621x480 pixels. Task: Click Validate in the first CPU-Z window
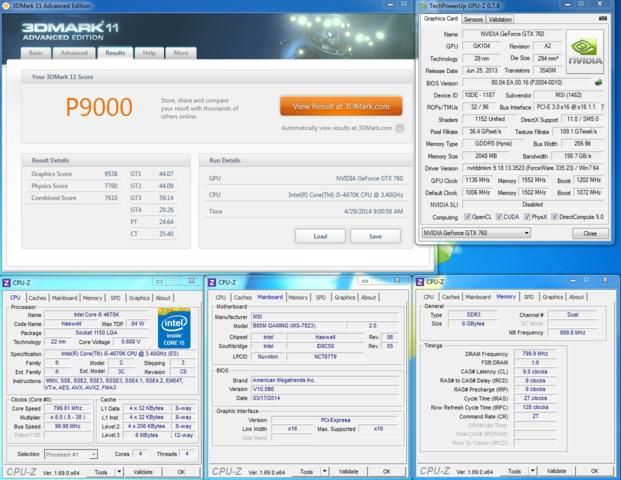coord(143,472)
